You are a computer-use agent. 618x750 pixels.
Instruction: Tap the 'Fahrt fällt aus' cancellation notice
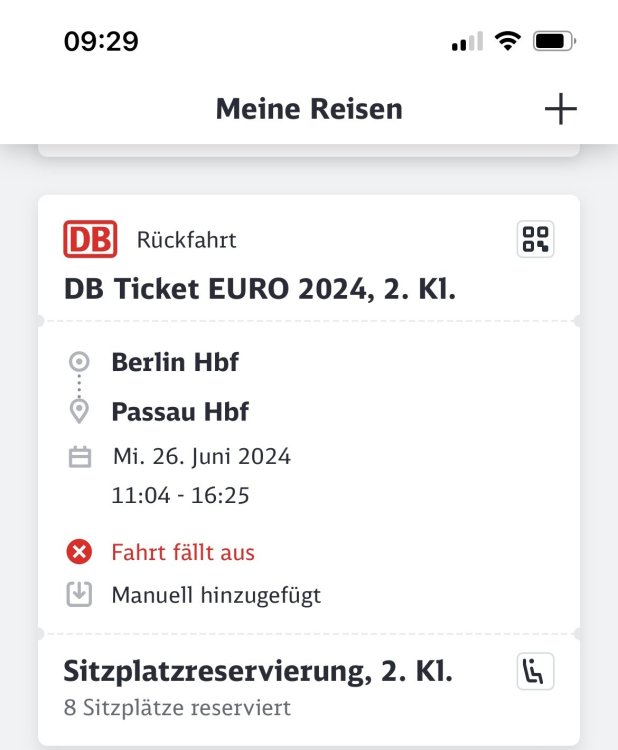[x=183, y=552]
